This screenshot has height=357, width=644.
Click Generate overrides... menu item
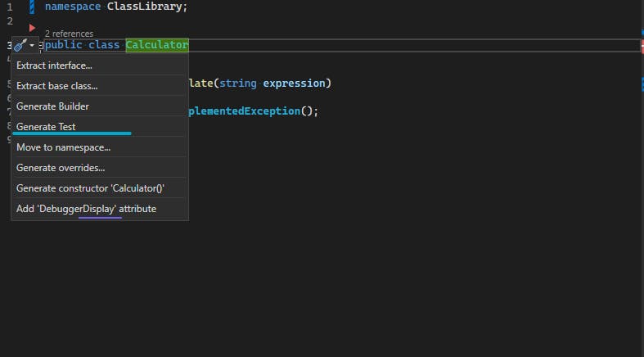[x=61, y=168]
